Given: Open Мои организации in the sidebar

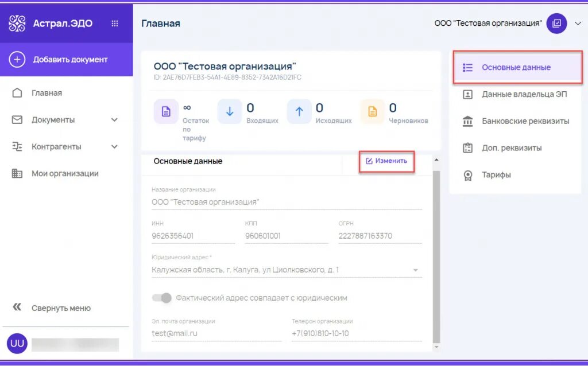Looking at the screenshot, I should pos(67,173).
